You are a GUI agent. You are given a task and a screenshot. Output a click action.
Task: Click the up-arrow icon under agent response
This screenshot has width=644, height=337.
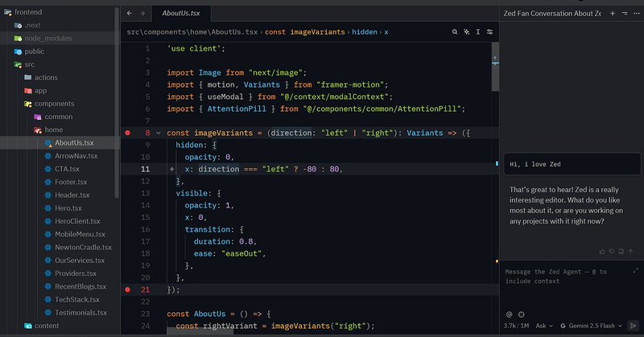pyautogui.click(x=631, y=251)
